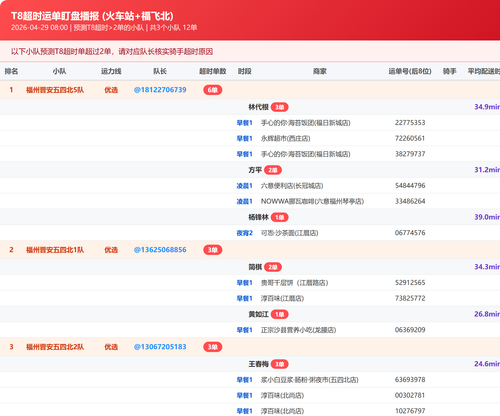Click the page title T8超时运单盯盘播报

click(x=92, y=16)
